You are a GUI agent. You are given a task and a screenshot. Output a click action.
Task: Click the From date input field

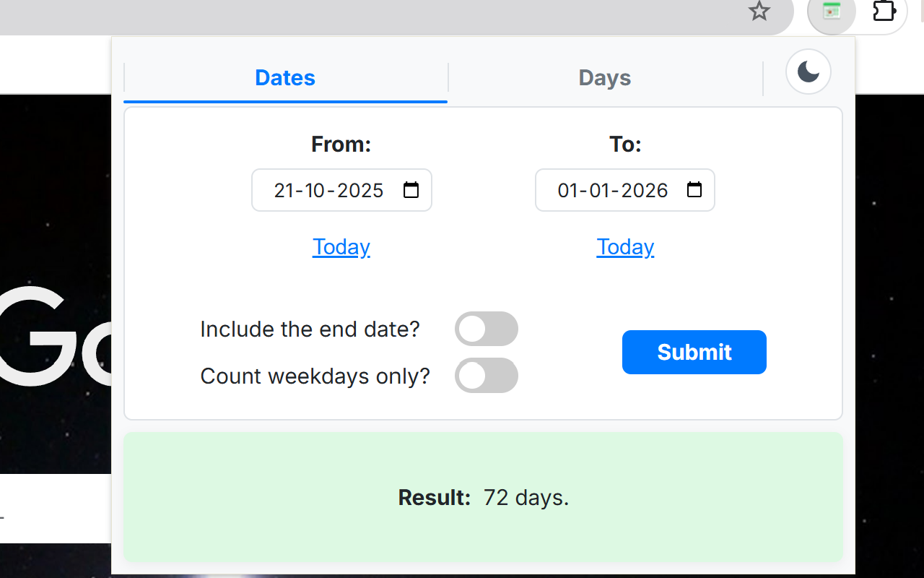pyautogui.click(x=328, y=190)
